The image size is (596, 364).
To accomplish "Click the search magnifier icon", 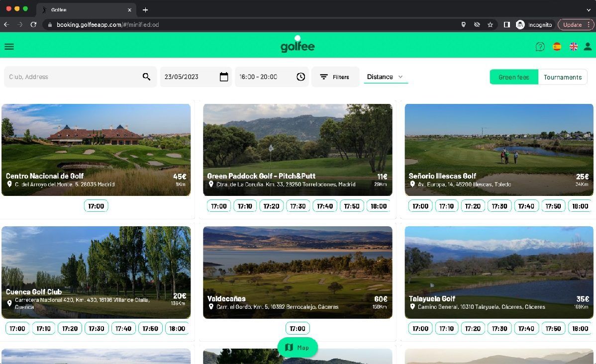I will coord(146,77).
